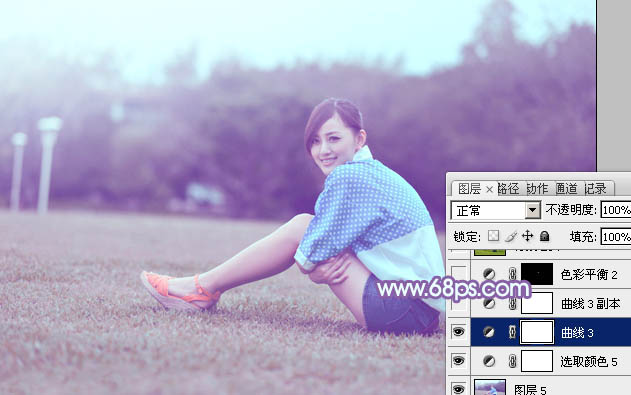Image resolution: width=631 pixels, height=395 pixels.
Task: Click adjustment icon of 曲线 3 副本 layer
Action: (489, 303)
